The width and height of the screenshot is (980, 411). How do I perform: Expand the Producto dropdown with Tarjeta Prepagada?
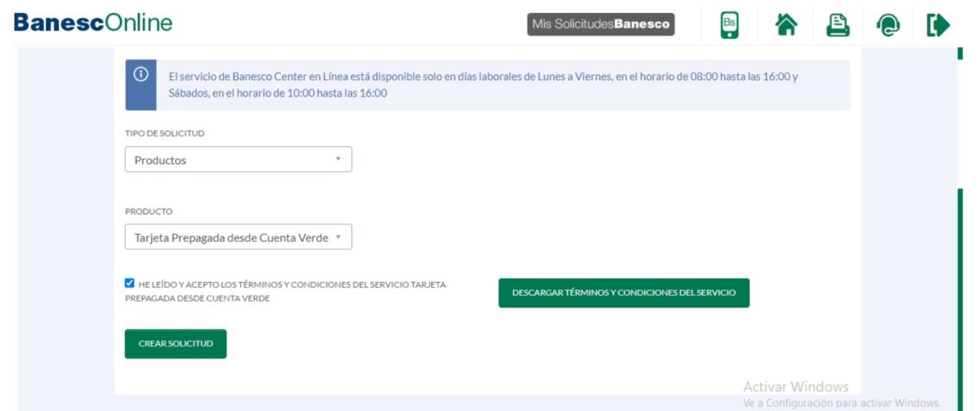238,237
